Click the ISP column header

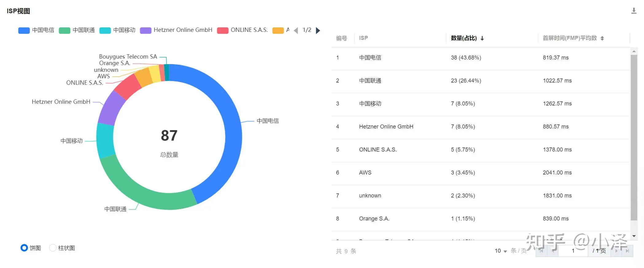pos(363,38)
